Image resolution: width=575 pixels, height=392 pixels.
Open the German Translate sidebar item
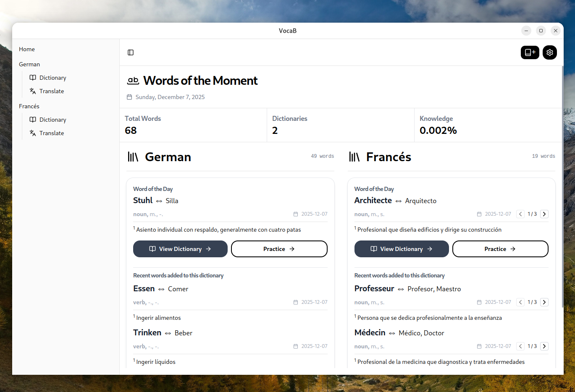coord(52,91)
